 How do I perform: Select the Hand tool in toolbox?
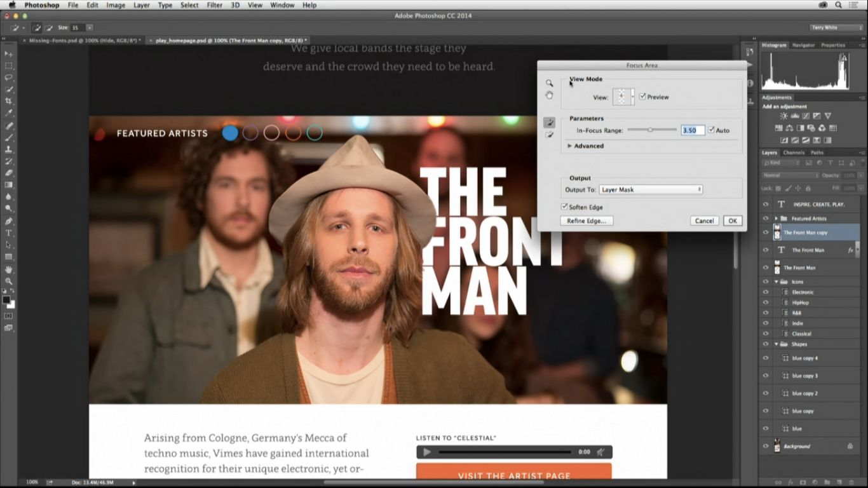(9, 269)
